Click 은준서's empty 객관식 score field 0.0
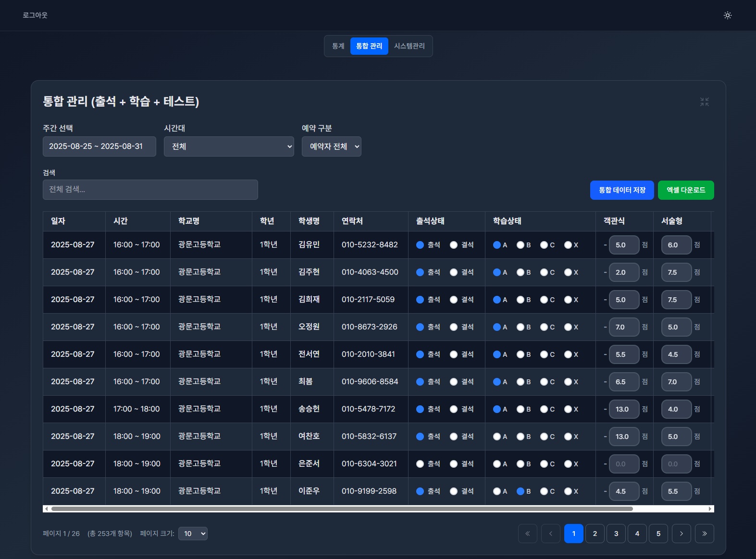The height and width of the screenshot is (559, 756). pyautogui.click(x=624, y=464)
